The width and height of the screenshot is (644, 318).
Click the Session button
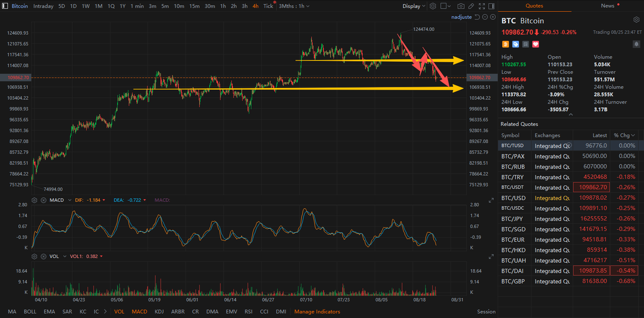point(486,312)
